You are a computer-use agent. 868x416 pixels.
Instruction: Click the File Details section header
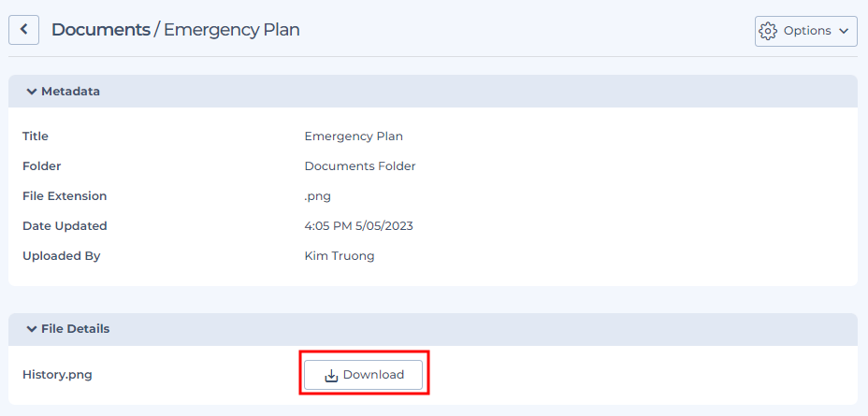point(433,329)
